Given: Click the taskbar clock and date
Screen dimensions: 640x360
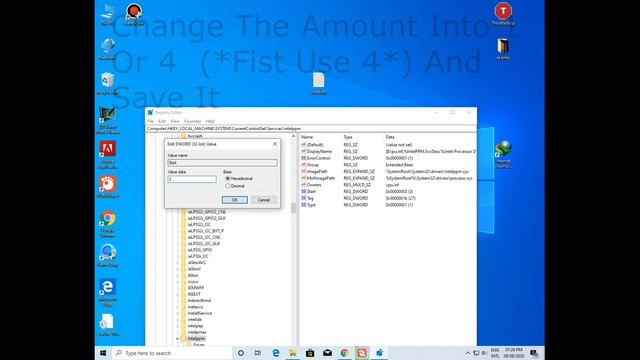Looking at the screenshot, I should tap(513, 353).
